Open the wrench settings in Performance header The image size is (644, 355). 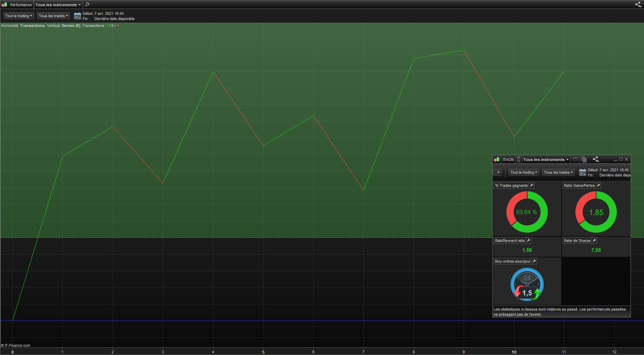pyautogui.click(x=87, y=4)
